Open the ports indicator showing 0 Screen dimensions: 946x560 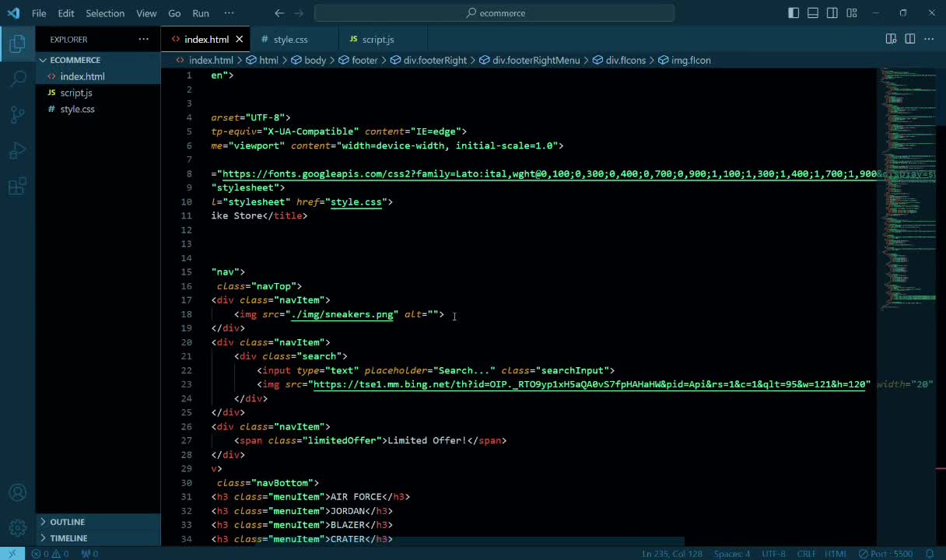(89, 554)
